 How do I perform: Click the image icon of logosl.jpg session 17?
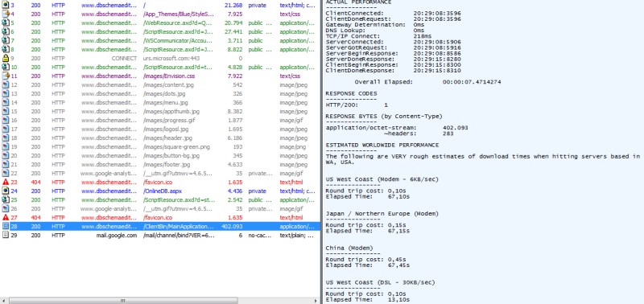pyautogui.click(x=6, y=129)
